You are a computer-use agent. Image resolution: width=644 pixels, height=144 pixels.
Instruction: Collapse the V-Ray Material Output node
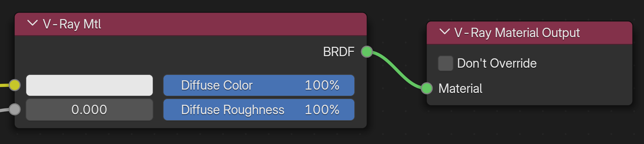[x=445, y=32]
